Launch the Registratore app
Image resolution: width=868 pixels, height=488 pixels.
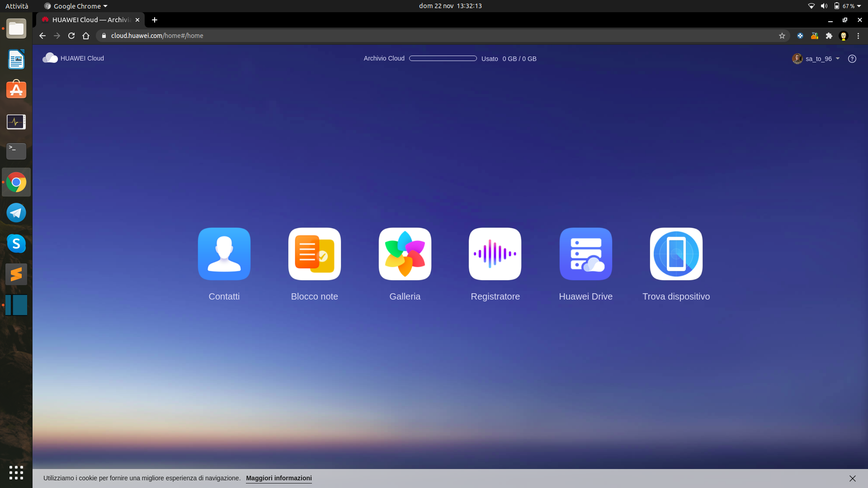point(495,254)
